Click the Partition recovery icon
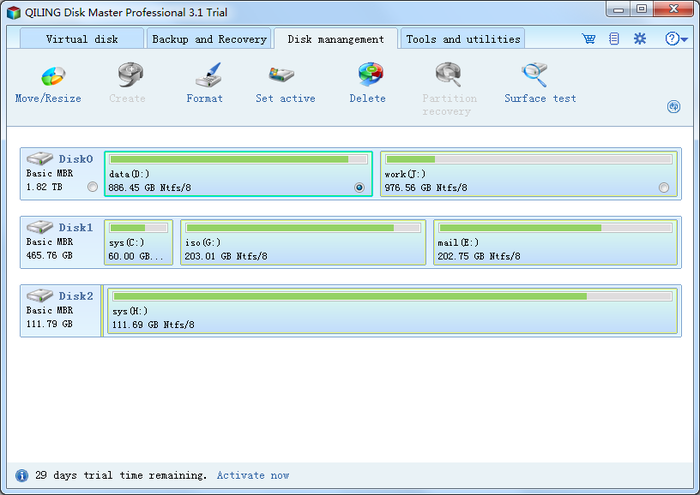Screen dimensions: 700x495 448,75
